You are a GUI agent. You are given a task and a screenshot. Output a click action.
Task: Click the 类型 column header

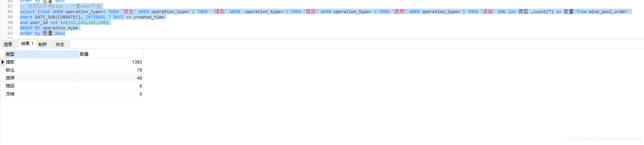(42, 54)
